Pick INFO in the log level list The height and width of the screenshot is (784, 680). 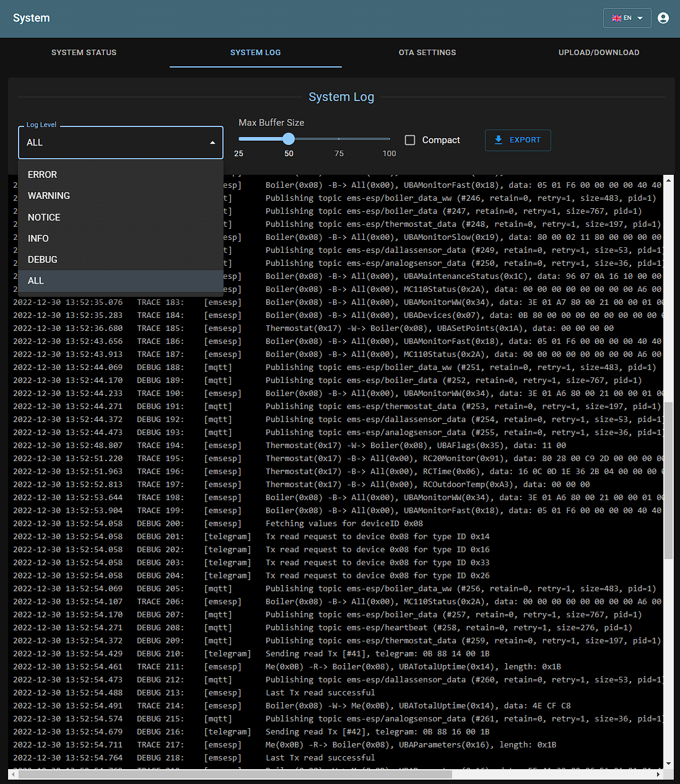(x=38, y=239)
